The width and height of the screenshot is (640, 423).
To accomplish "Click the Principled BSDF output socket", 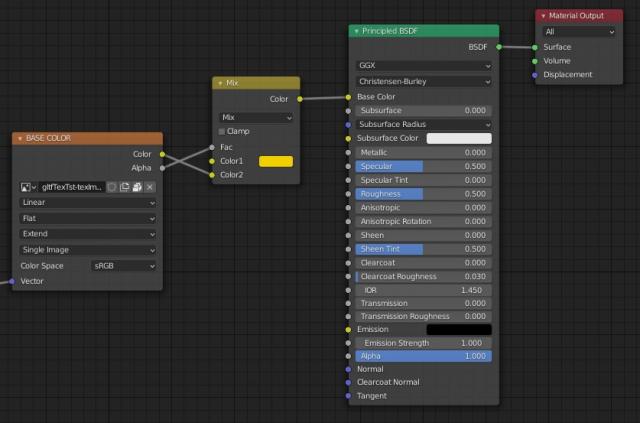I will (499, 47).
